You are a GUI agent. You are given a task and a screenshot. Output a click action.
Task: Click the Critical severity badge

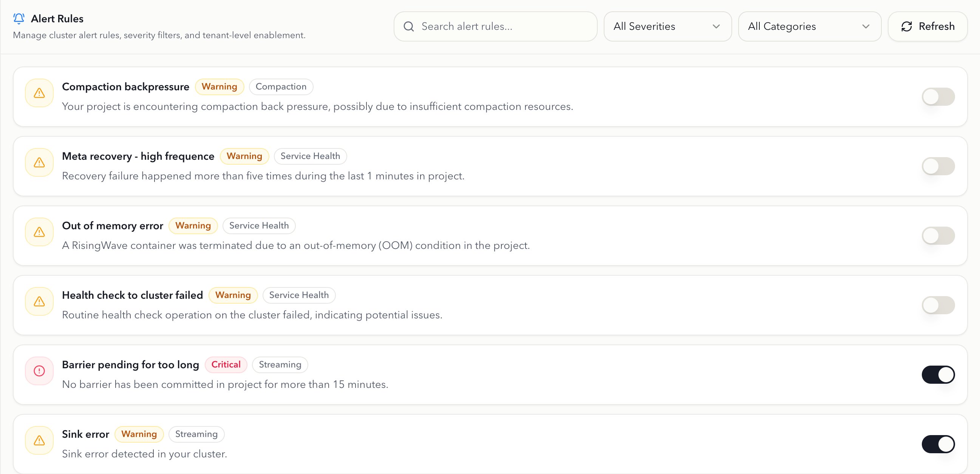click(x=226, y=365)
